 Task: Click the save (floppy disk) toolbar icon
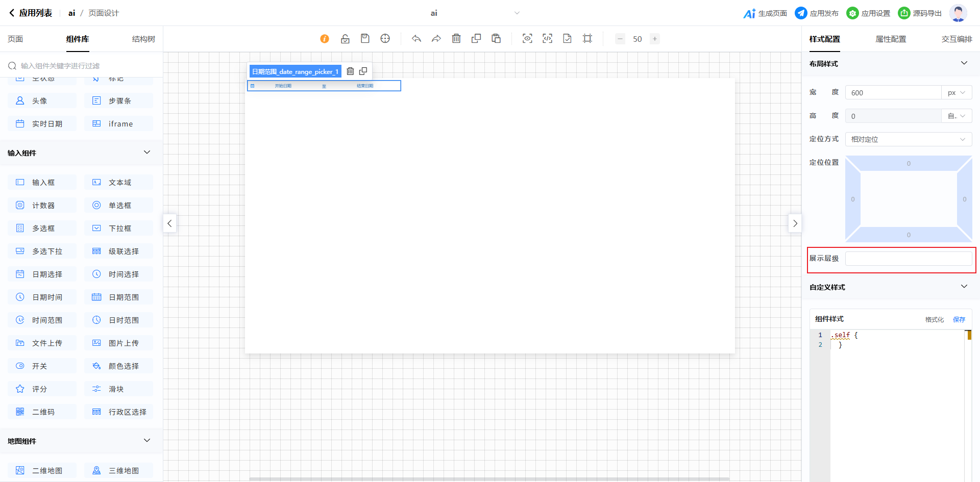365,39
